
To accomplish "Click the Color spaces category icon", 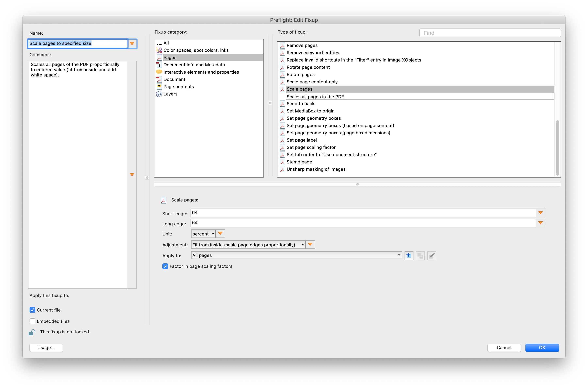I will (159, 50).
